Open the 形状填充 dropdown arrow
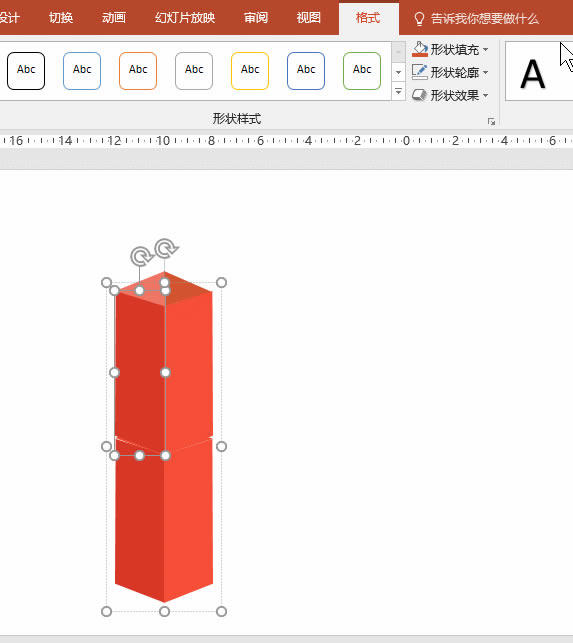573x643 pixels. pos(486,50)
